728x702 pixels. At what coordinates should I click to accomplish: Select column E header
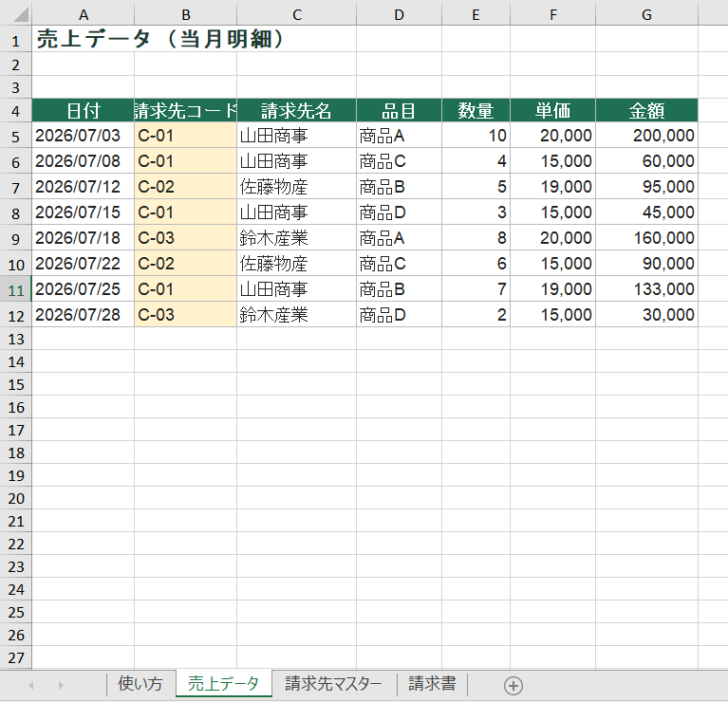pyautogui.click(x=476, y=15)
